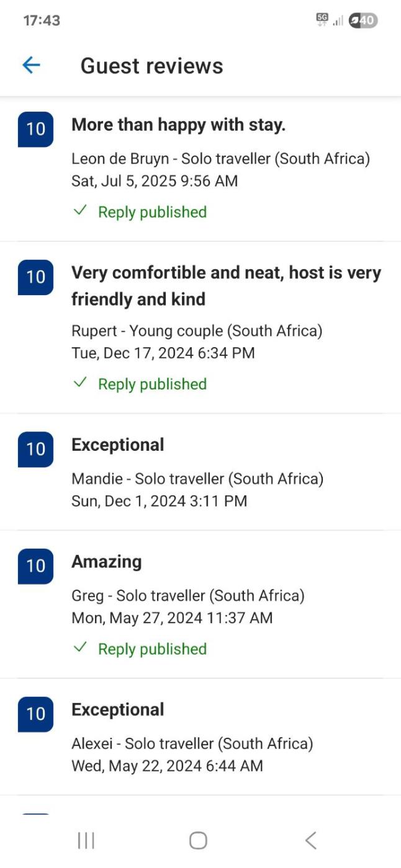This screenshot has height=868, width=401.
Task: Tap score badge beside the Amazing review
Action: (x=35, y=565)
